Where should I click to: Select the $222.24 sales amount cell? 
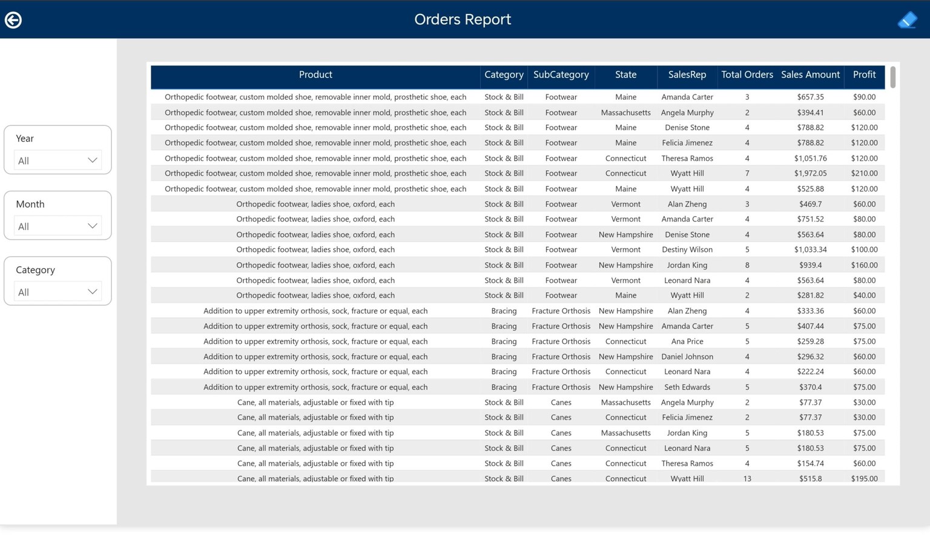(x=810, y=372)
